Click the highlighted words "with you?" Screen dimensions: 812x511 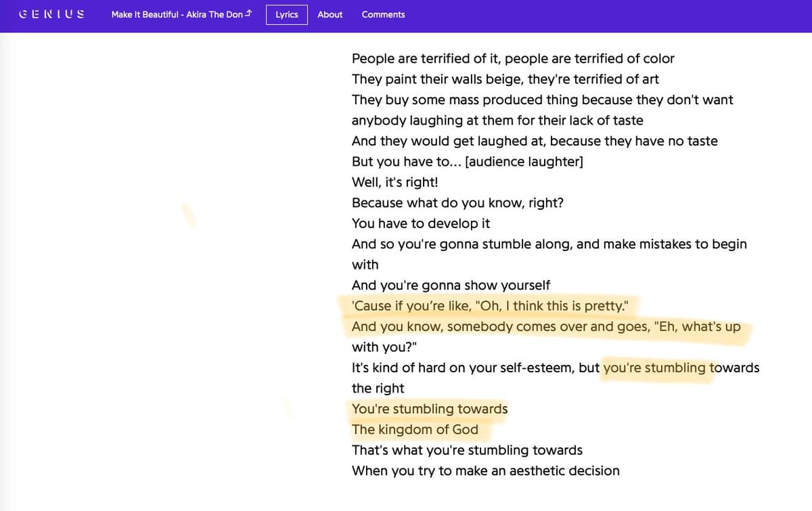click(384, 347)
